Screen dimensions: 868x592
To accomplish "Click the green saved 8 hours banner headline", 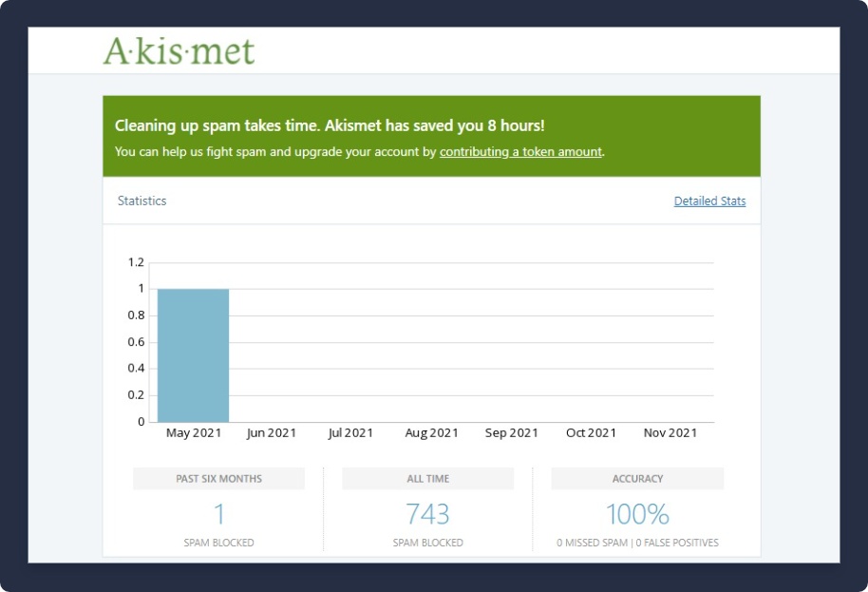I will [x=330, y=125].
